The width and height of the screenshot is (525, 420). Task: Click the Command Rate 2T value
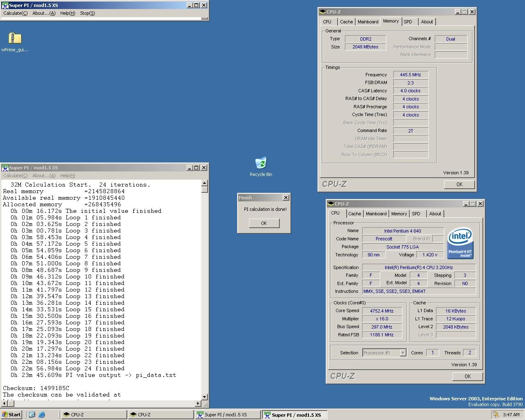tap(411, 131)
